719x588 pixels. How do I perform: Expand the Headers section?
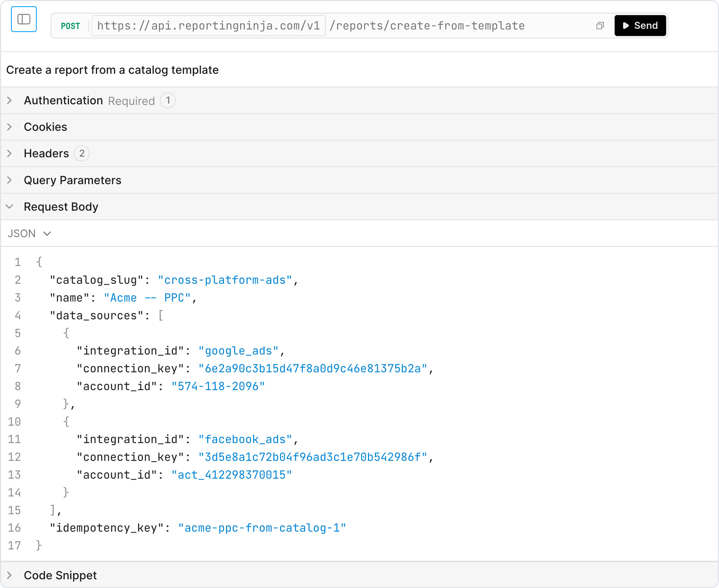click(360, 153)
